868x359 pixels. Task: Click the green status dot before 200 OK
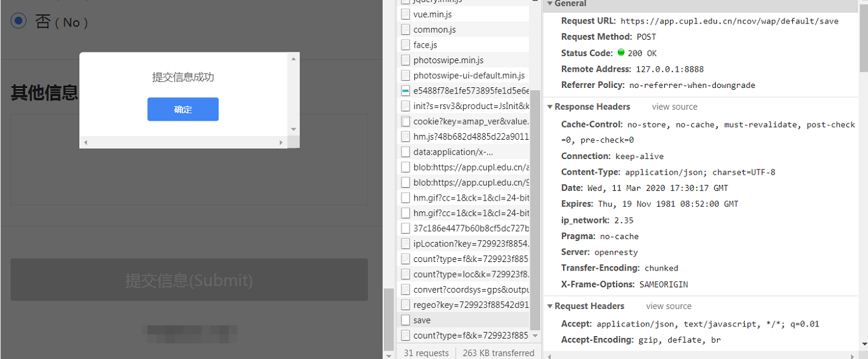621,52
